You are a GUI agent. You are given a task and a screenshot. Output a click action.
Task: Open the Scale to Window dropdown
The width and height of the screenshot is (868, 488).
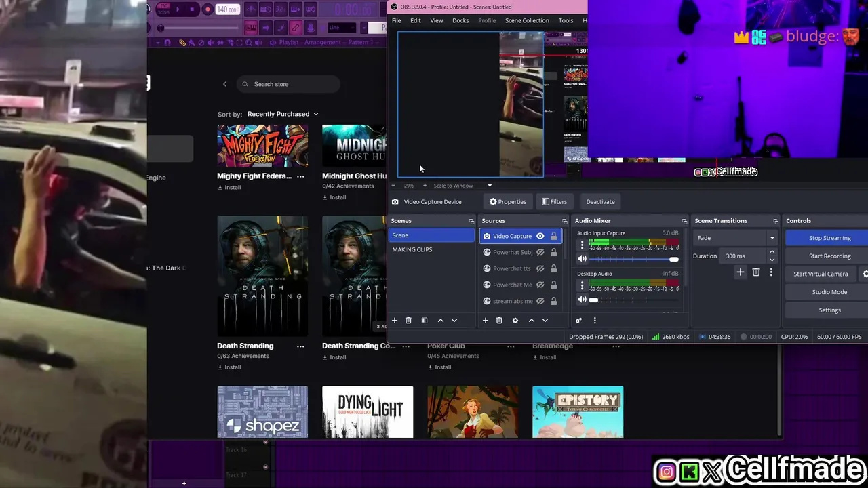click(x=463, y=186)
